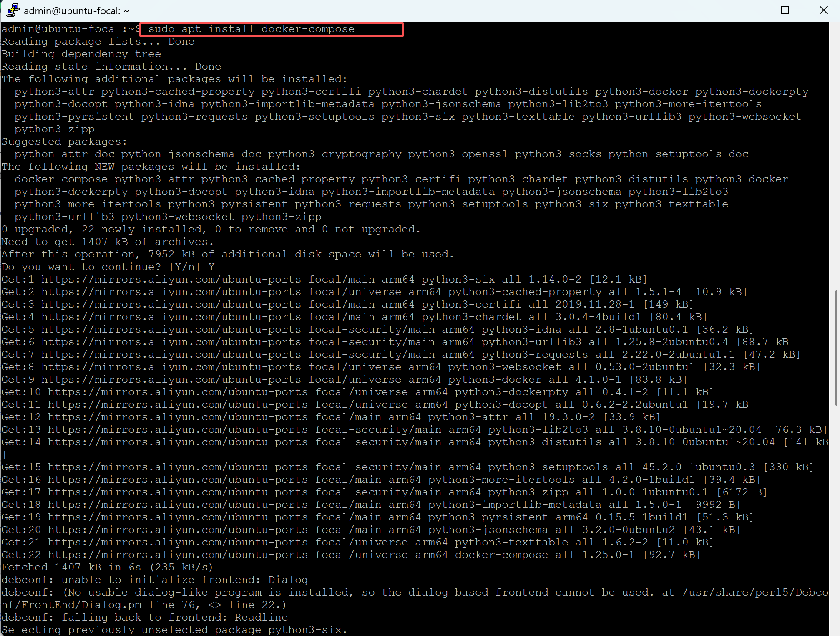840x636 pixels.
Task: Maximize the terminal window
Action: (x=785, y=10)
